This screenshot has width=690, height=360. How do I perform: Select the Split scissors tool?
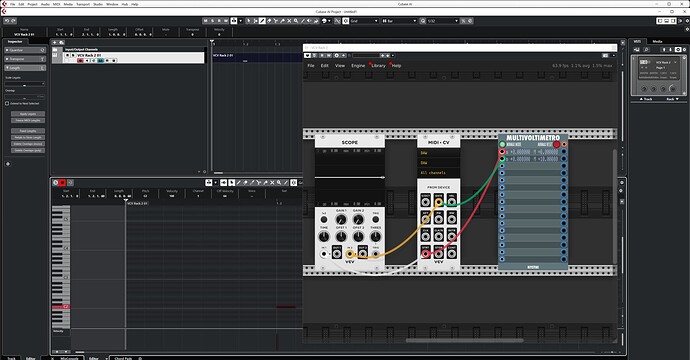pyautogui.click(x=275, y=21)
